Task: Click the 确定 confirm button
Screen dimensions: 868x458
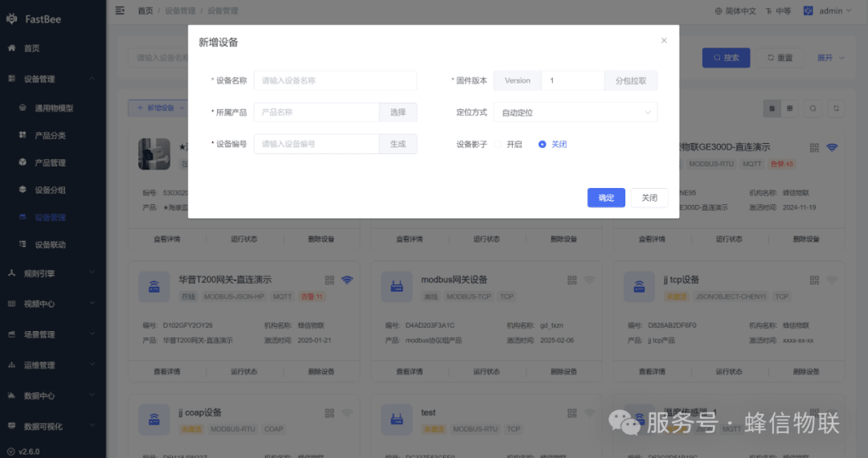Action: (606, 198)
